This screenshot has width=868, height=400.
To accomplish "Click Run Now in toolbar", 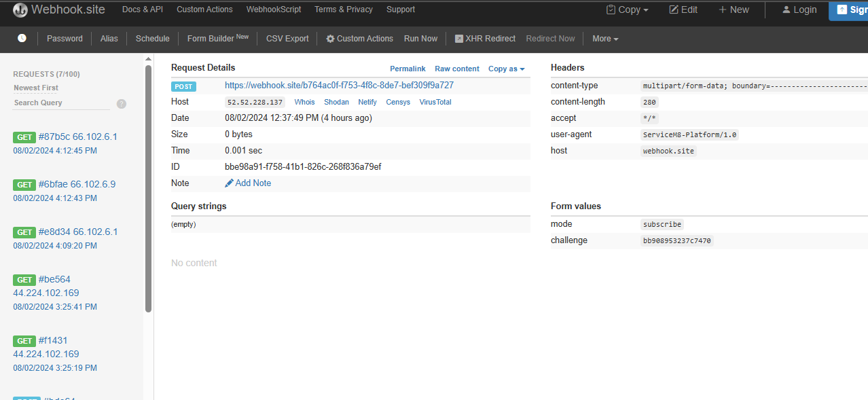I will point(421,39).
